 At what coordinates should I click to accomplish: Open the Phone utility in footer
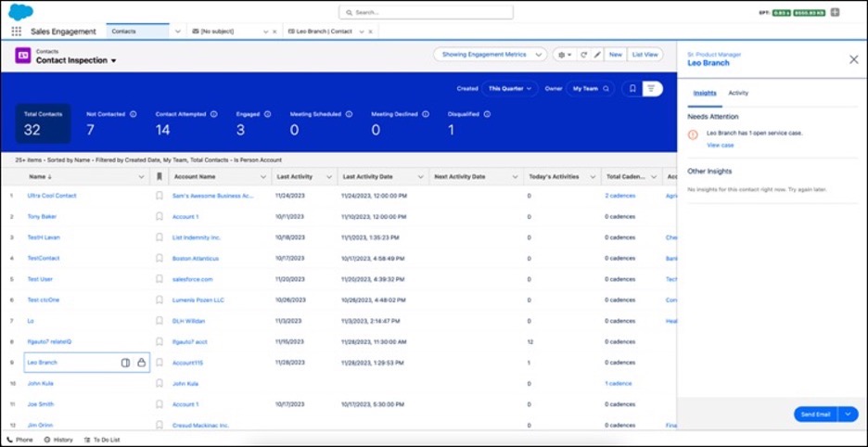point(19,440)
